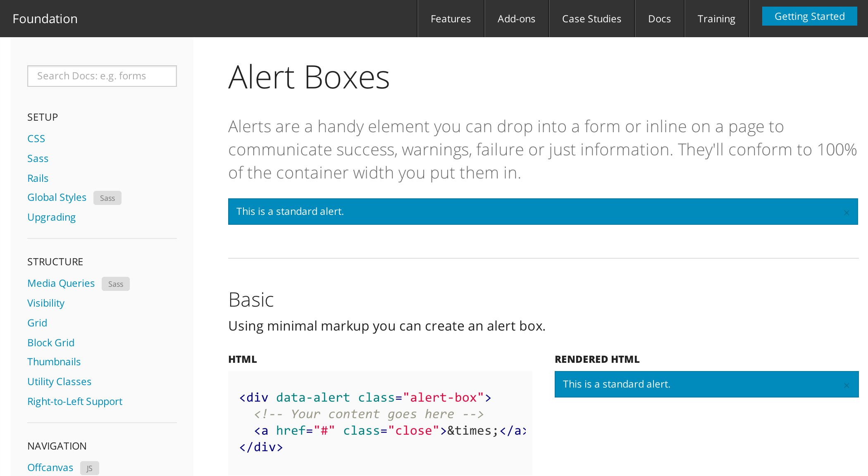Open the Global Styles link

click(x=57, y=197)
